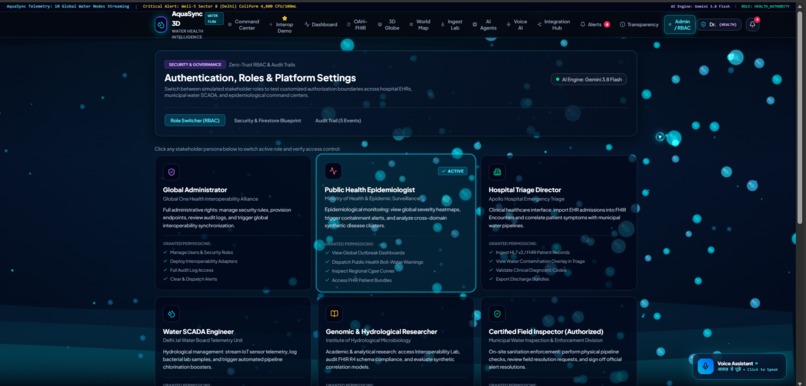Open the 3D Globe nav item
Image resolution: width=806 pixels, height=386 pixels.
tap(389, 25)
